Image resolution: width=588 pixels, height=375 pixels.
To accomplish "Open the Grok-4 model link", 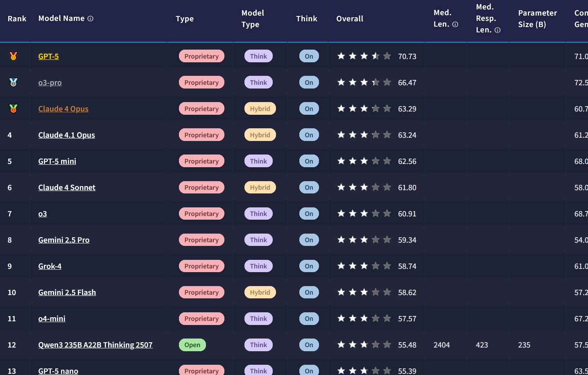I will click(50, 266).
